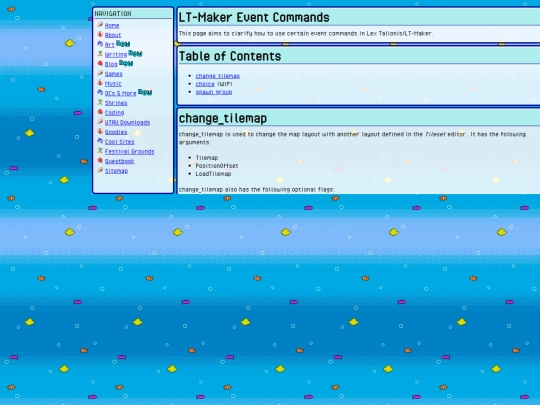The width and height of the screenshot is (540, 405).
Task: Click the red icon beside Goodies
Action: pos(100,131)
